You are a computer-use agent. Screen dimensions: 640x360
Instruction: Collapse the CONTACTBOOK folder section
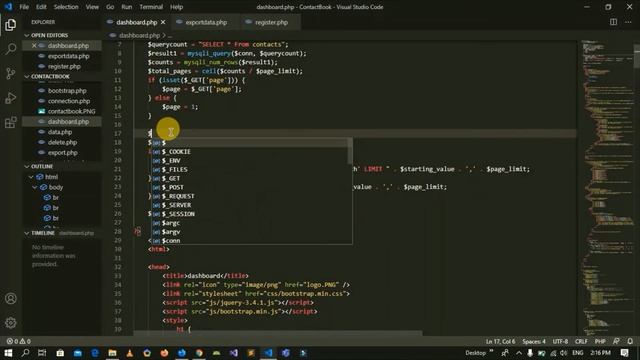pyautogui.click(x=62, y=77)
